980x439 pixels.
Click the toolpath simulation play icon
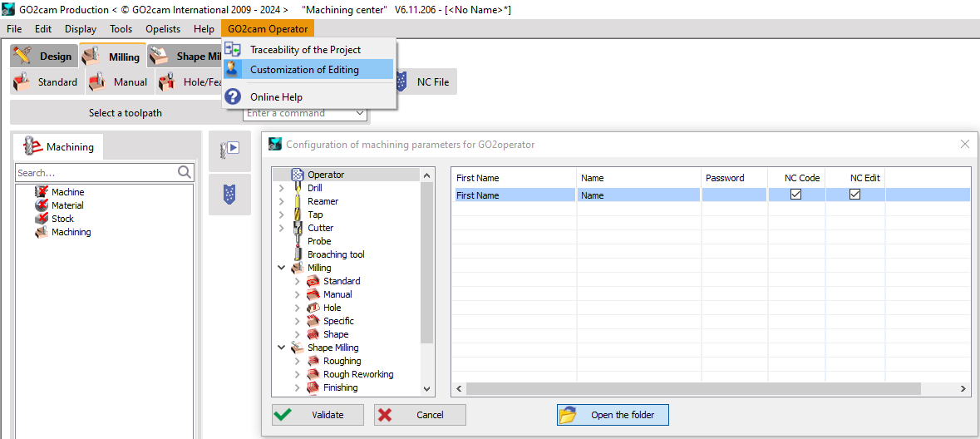click(x=229, y=148)
